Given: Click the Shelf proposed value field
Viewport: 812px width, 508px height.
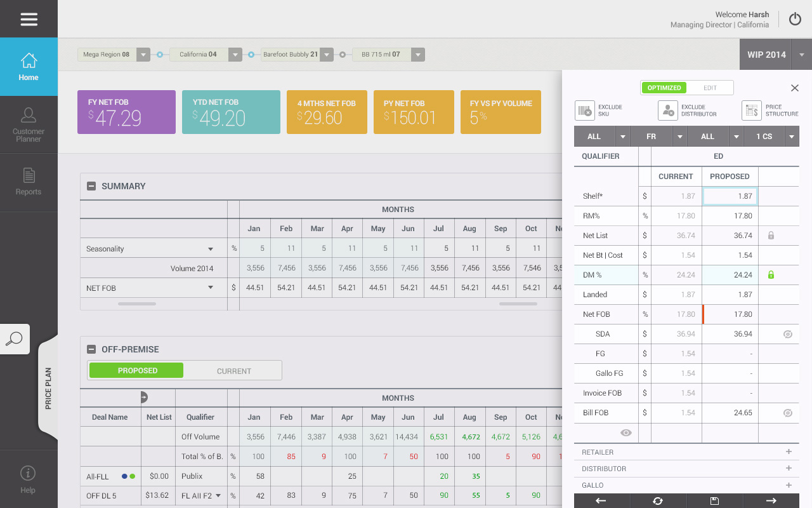Looking at the screenshot, I should click(x=730, y=196).
